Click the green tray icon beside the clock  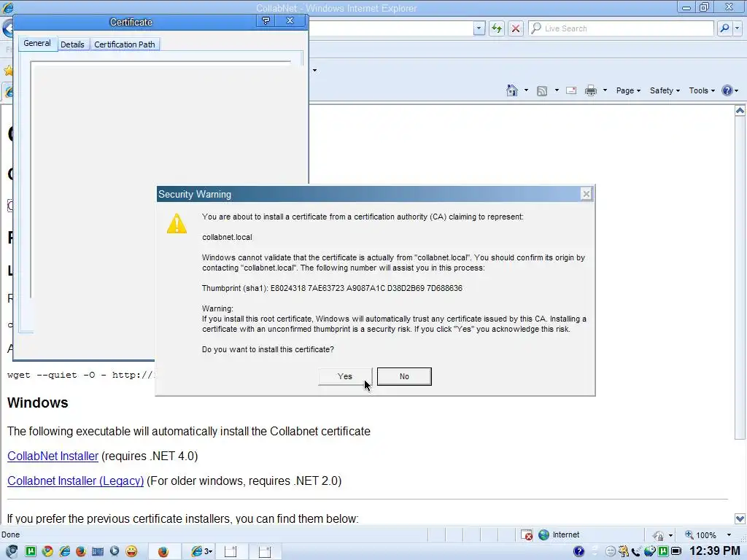click(662, 551)
